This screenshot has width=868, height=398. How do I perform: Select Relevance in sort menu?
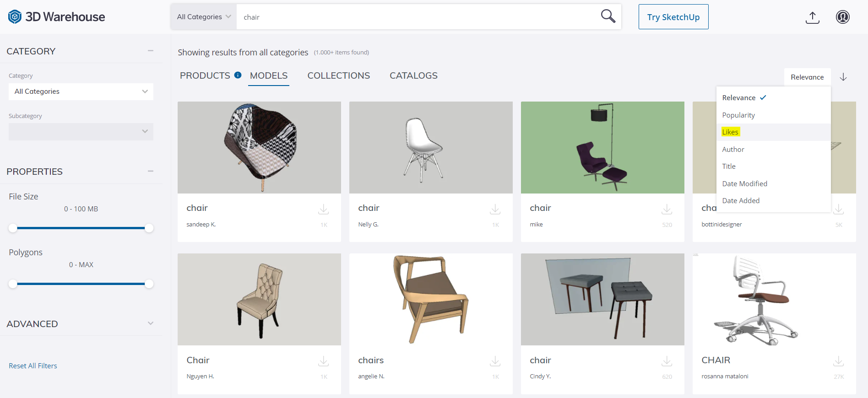(x=773, y=97)
